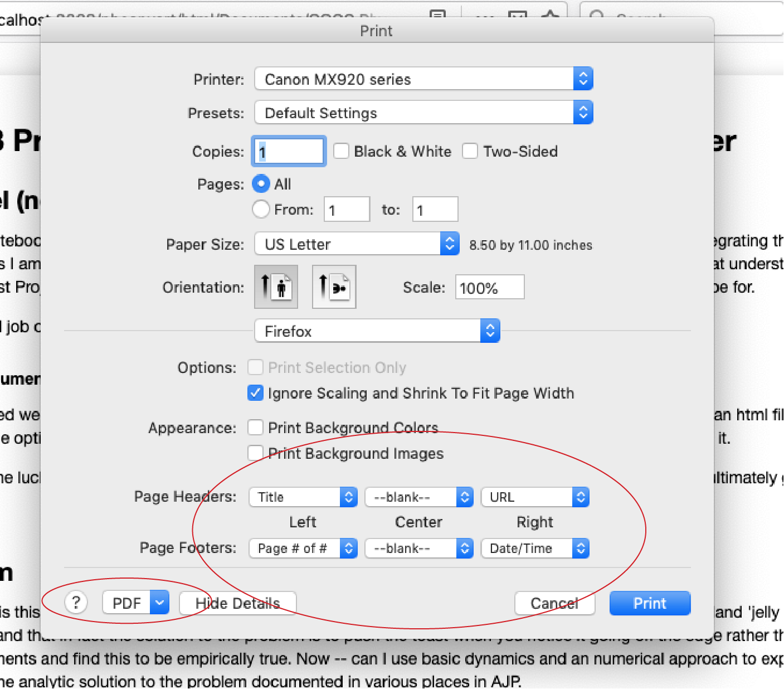Select landscape orientation icon
Image resolution: width=784 pixels, height=689 pixels.
tap(334, 287)
